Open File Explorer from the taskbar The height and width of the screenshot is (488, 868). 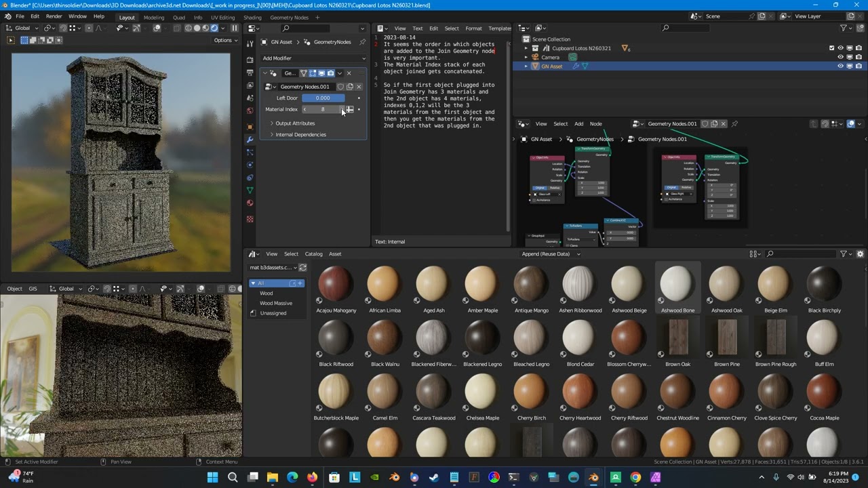point(272,478)
